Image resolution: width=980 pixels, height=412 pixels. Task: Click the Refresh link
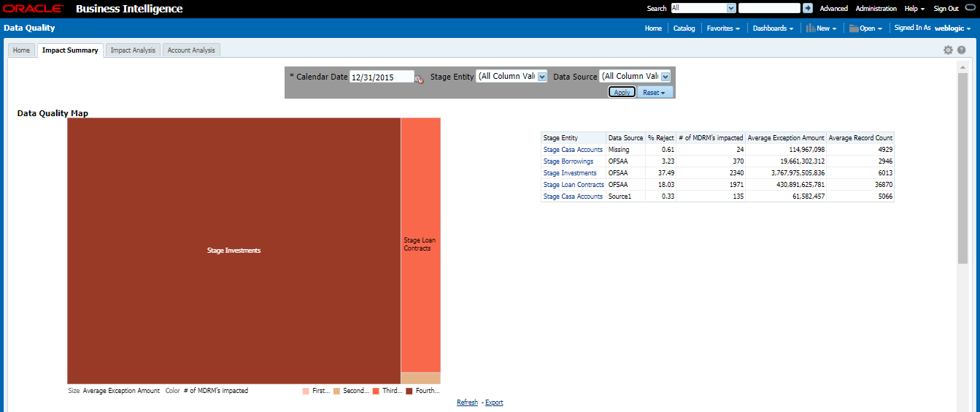coord(468,403)
